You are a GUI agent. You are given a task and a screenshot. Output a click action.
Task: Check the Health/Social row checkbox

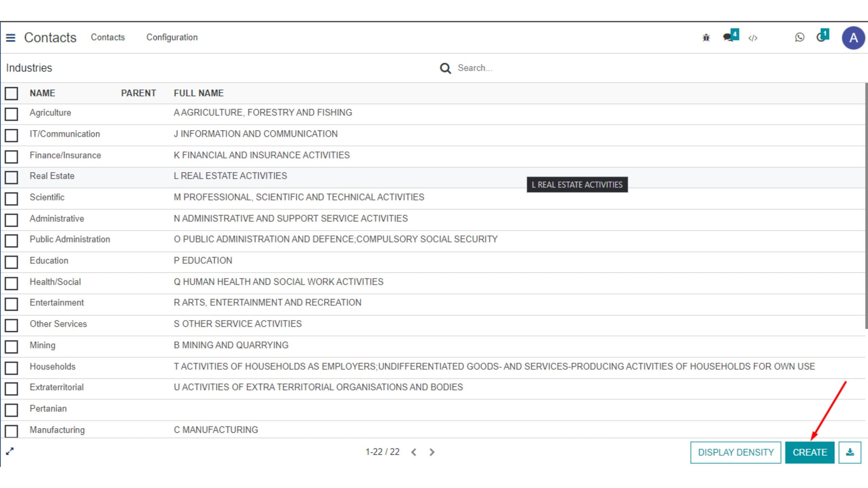11,283
